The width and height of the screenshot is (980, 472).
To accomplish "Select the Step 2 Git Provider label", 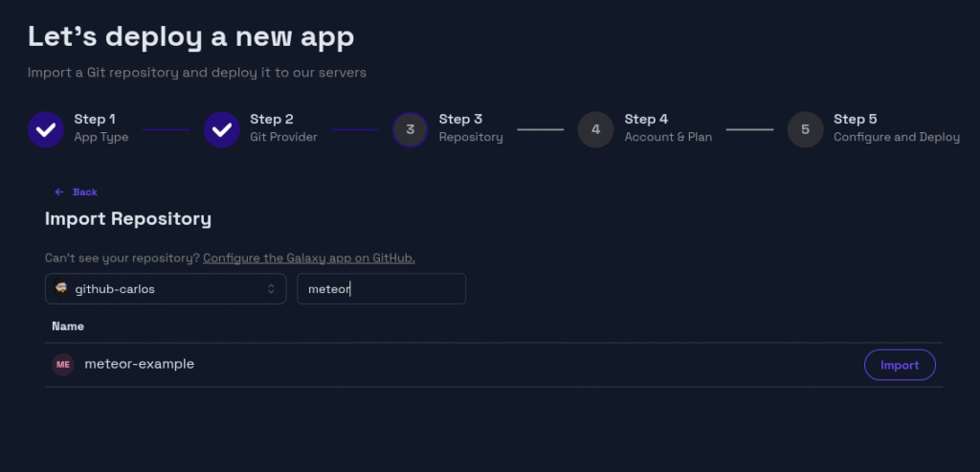I will click(283, 137).
